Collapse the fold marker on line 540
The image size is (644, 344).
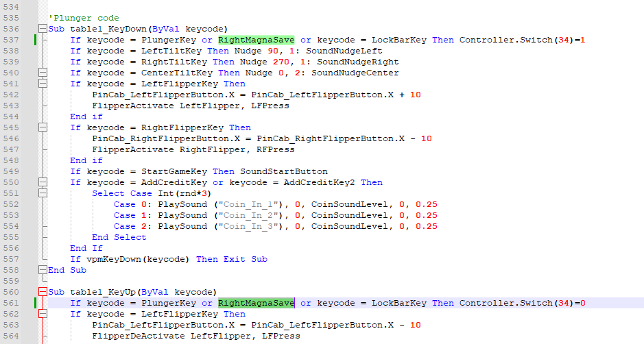43,73
